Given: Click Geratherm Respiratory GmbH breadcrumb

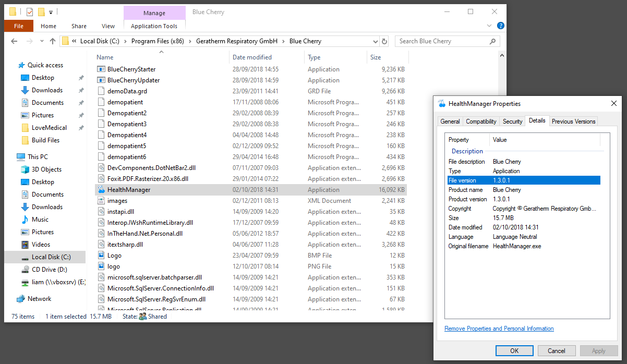Looking at the screenshot, I should 237,41.
